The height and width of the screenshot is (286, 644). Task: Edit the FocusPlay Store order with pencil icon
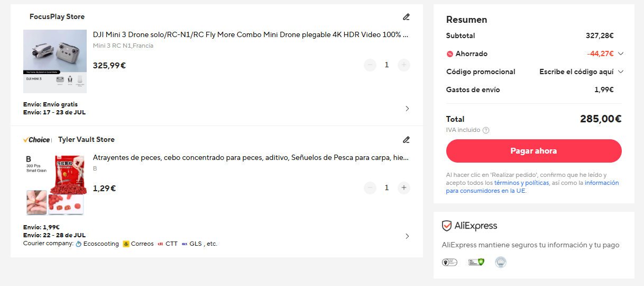(x=406, y=17)
